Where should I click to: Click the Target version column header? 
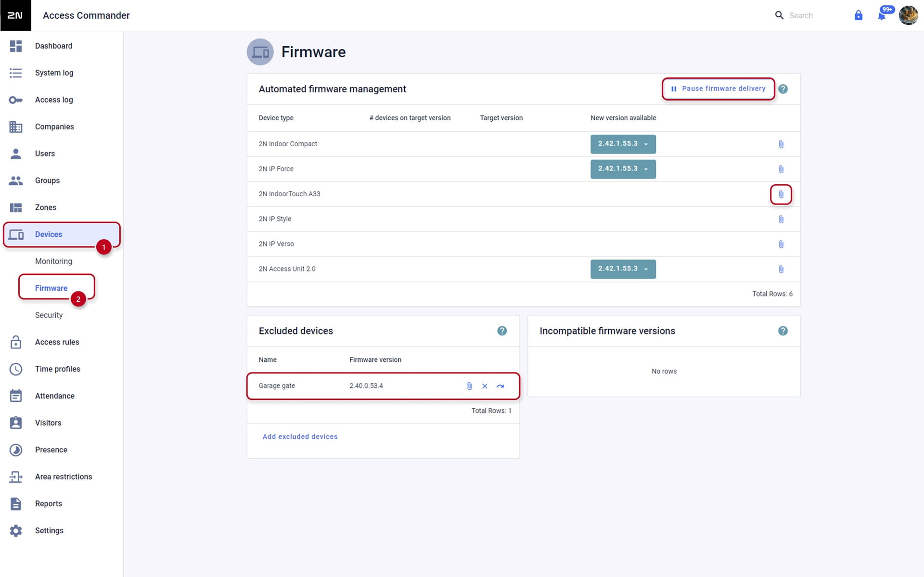pos(501,118)
